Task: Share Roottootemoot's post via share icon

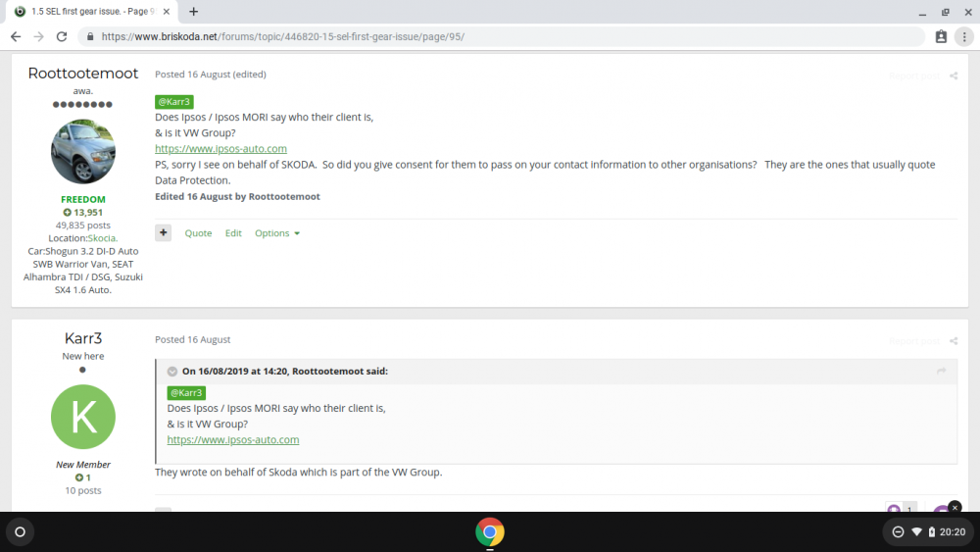Action: click(954, 75)
